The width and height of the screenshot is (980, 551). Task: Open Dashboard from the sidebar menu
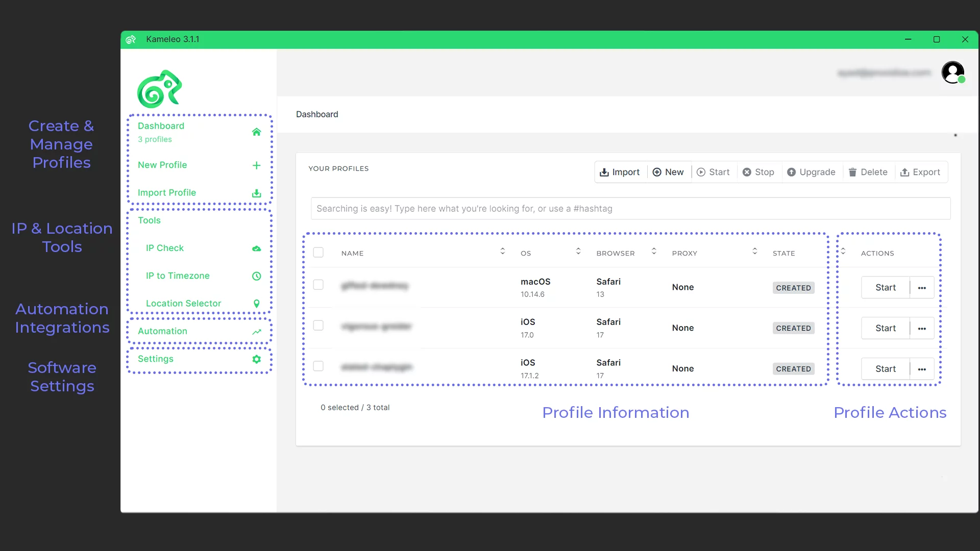[161, 126]
